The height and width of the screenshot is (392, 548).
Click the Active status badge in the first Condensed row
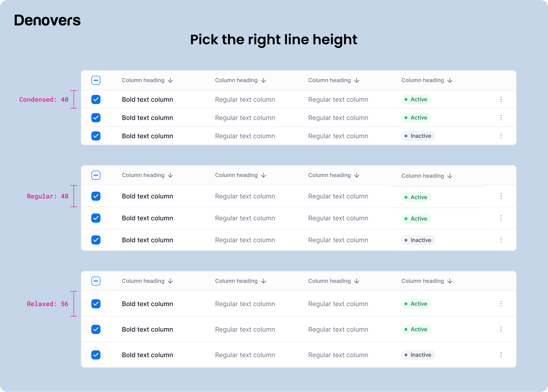click(416, 99)
